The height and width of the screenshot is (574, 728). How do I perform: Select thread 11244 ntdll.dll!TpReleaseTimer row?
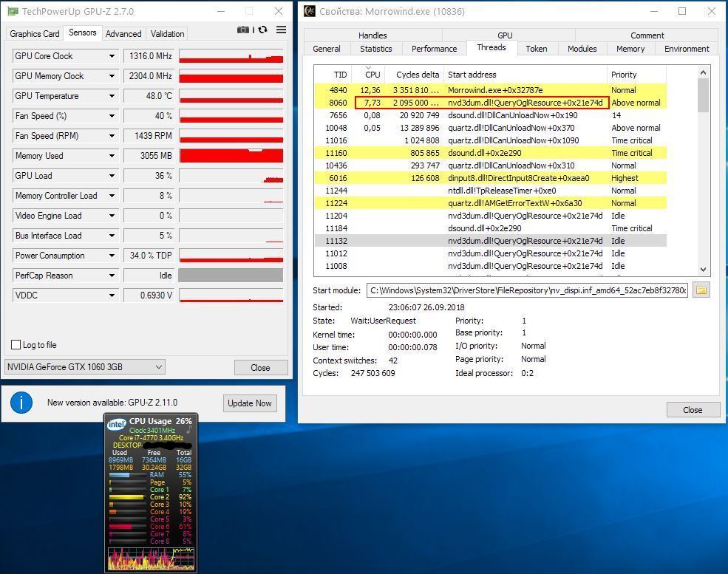[490, 191]
